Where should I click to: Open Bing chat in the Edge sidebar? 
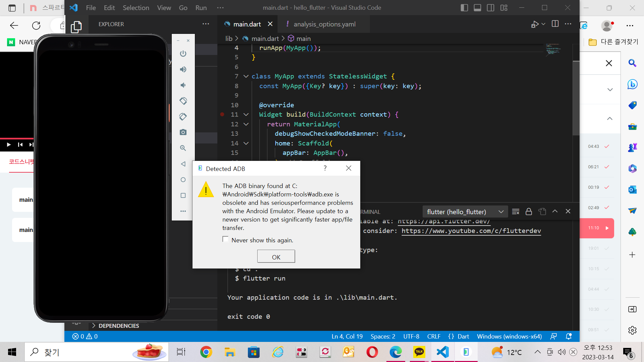point(633,84)
